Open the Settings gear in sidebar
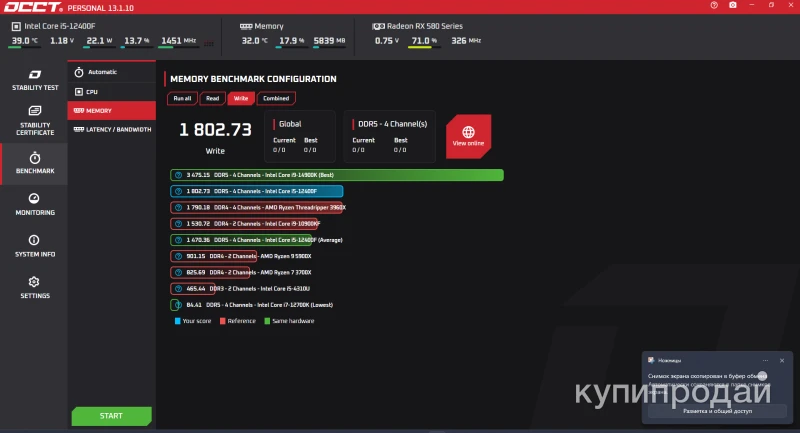The width and height of the screenshot is (800, 433). (x=34, y=283)
